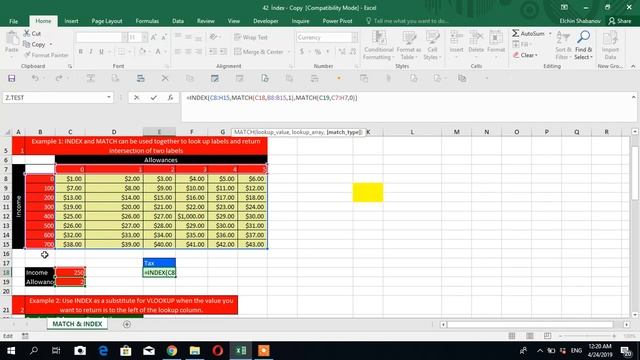Screen dimensions: 640x360
Task: Open File Explorer from the taskbar
Action: pyautogui.click(x=195, y=351)
